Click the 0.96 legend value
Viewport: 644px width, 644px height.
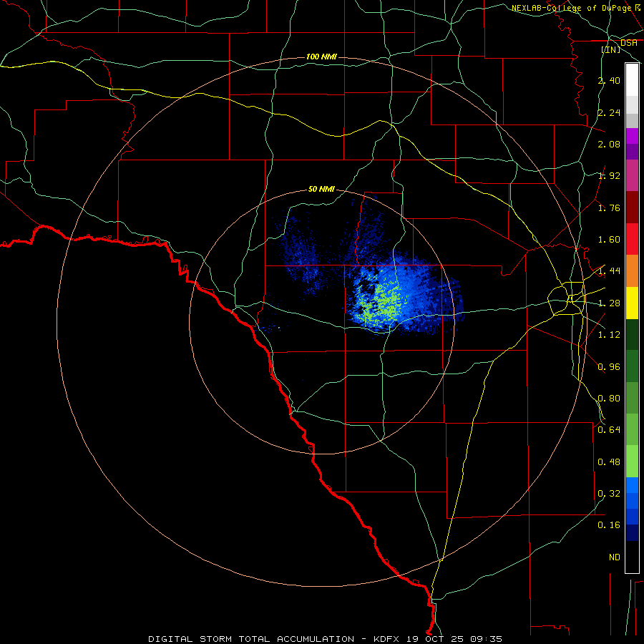click(609, 367)
